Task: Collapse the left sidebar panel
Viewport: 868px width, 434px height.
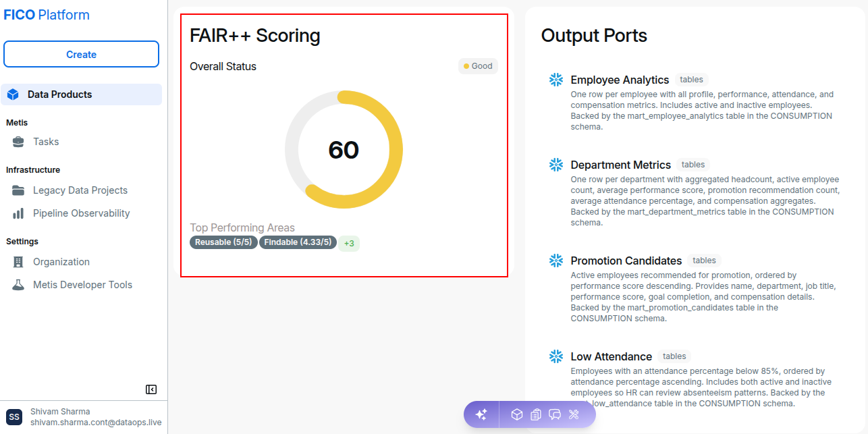Action: [x=151, y=389]
